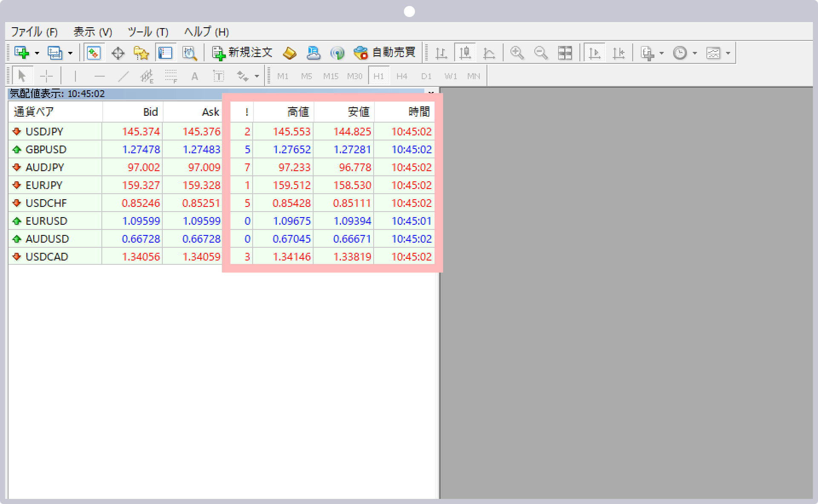818x504 pixels.
Task: Select the trendline drawing tool
Action: tap(123, 76)
